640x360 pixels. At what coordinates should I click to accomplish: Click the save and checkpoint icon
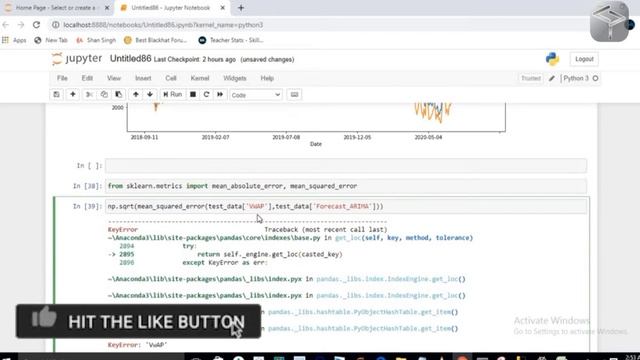pos(56,95)
